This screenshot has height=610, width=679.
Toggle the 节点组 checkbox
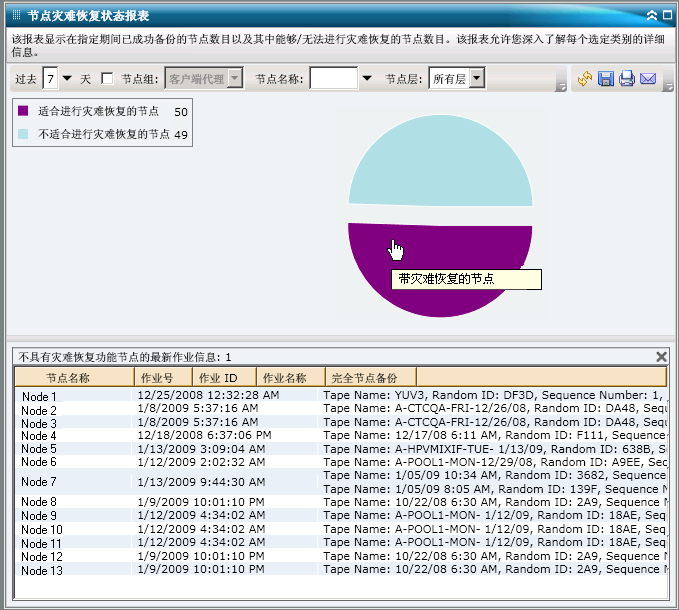point(108,78)
